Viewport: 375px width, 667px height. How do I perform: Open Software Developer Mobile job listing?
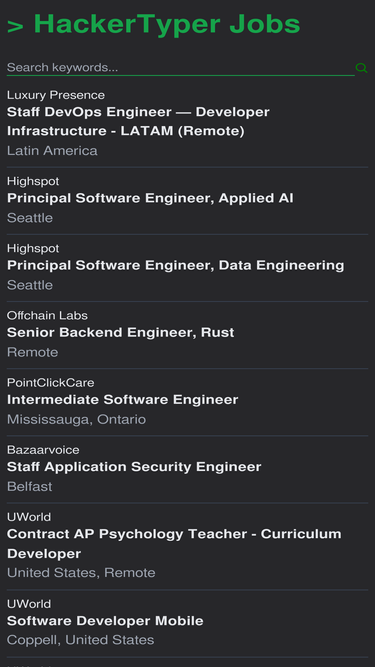click(x=105, y=621)
